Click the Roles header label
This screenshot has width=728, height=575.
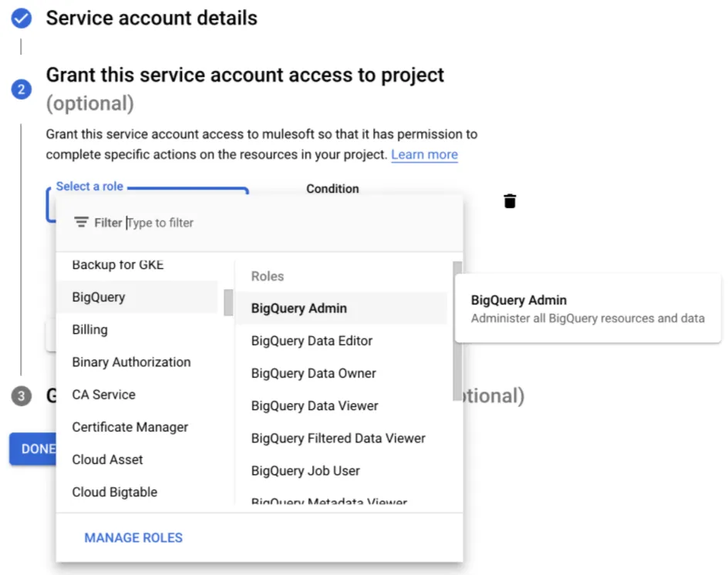(268, 276)
